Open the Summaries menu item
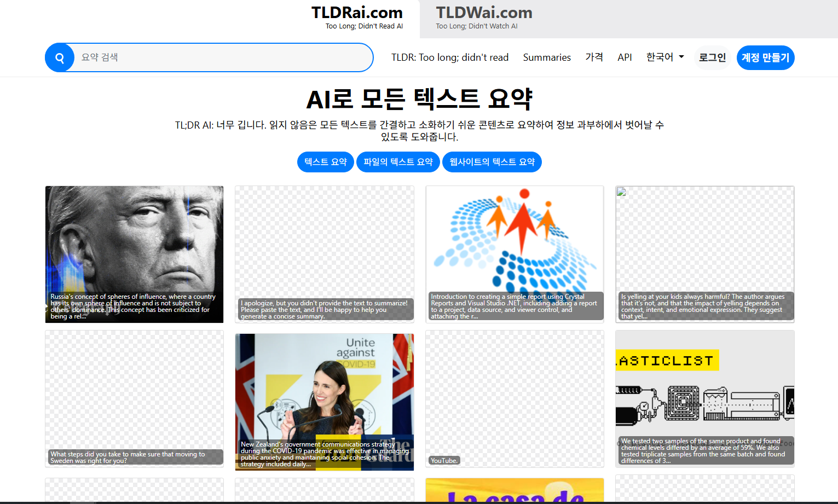This screenshot has width=838, height=504. pyautogui.click(x=547, y=57)
